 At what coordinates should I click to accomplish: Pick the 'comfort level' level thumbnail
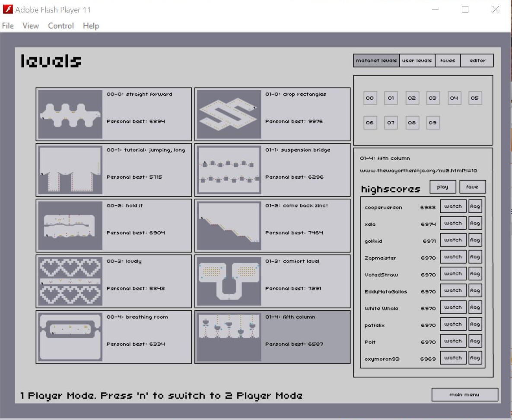tap(229, 281)
